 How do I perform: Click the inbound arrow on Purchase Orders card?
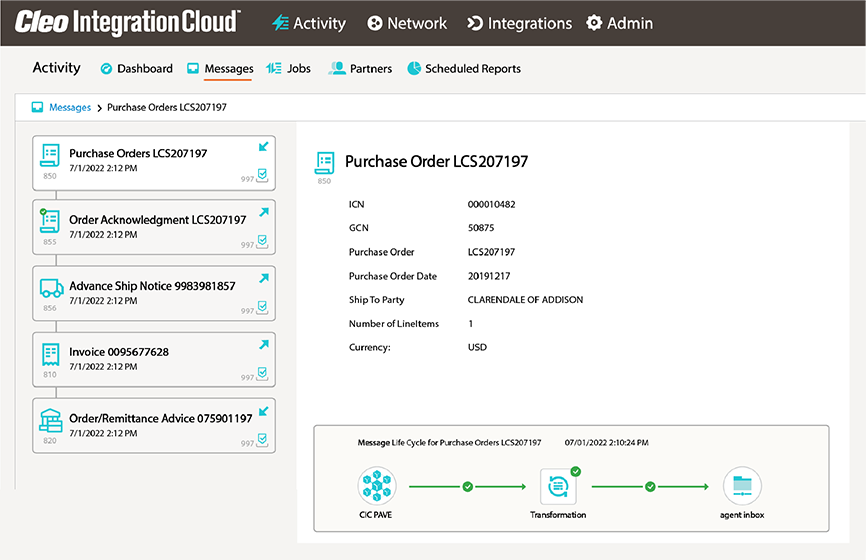(x=263, y=146)
